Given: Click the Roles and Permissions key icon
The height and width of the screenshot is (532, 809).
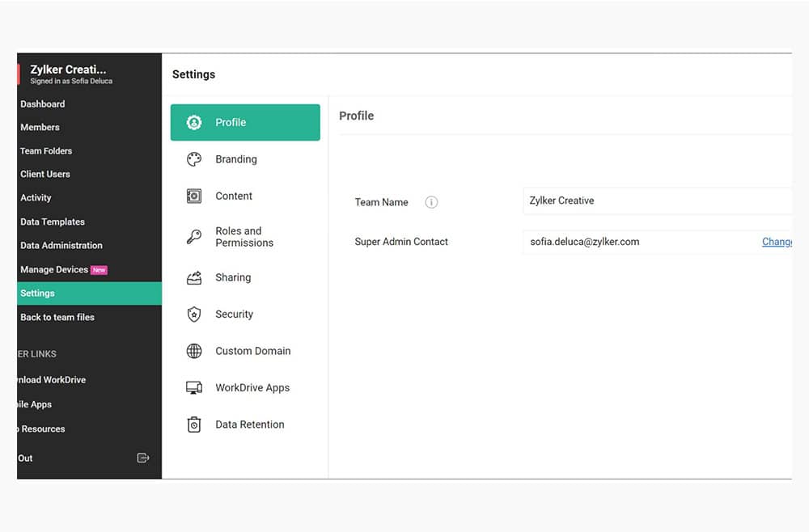Looking at the screenshot, I should pyautogui.click(x=194, y=237).
